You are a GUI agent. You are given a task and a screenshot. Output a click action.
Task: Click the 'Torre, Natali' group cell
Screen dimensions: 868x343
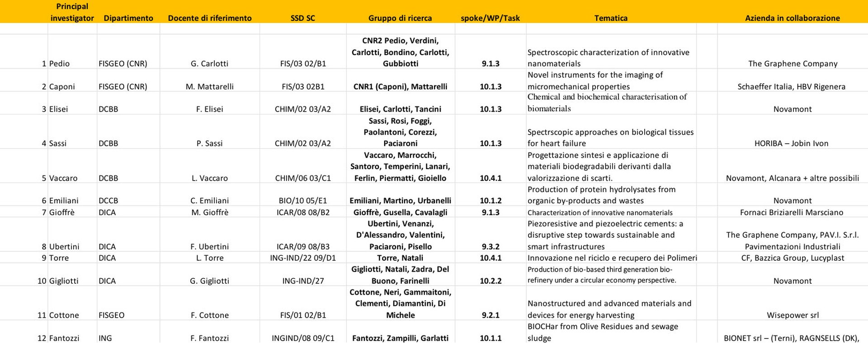pos(400,258)
